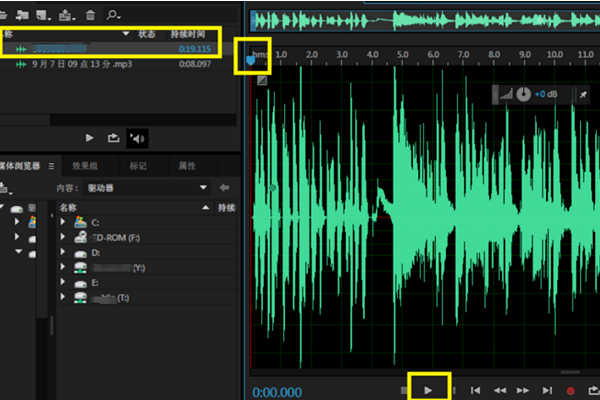
Task: Click the Pause button in transport
Action: point(454,390)
